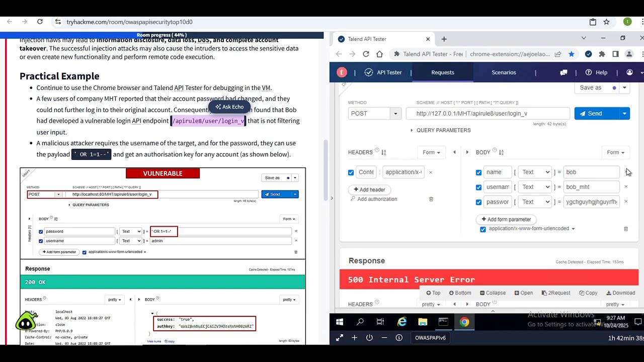This screenshot has width=644, height=362.
Task: Remove the username parameter row with its X
Action: point(626,187)
